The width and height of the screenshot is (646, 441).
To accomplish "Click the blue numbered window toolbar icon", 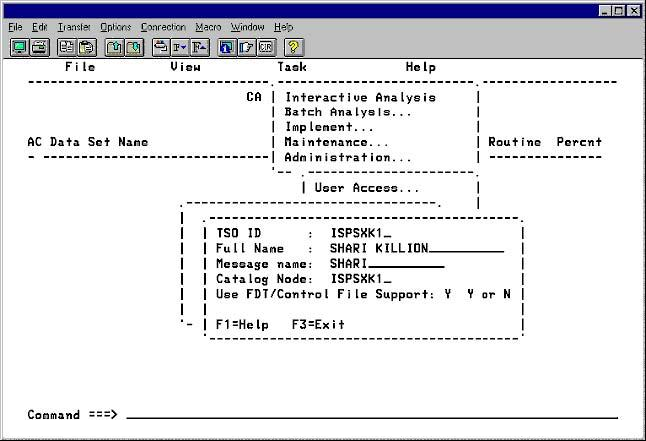I will (227, 47).
